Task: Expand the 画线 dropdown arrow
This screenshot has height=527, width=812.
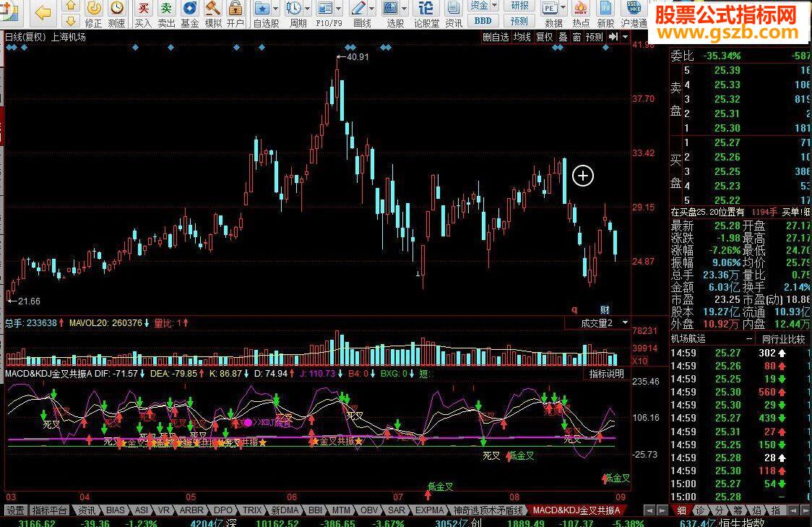Action: tap(371, 8)
